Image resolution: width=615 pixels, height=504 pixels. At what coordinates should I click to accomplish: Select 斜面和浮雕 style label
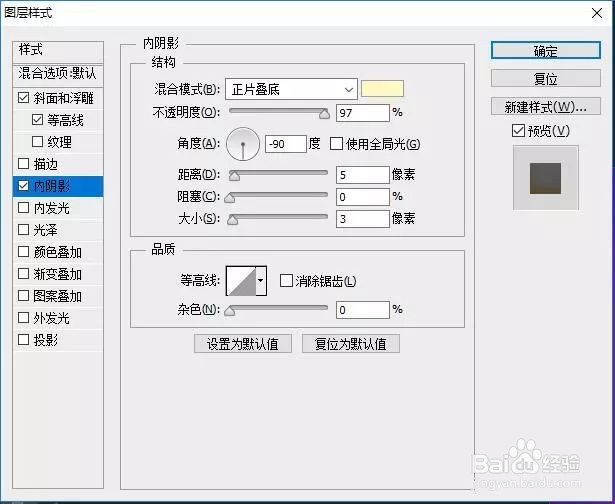coord(63,98)
